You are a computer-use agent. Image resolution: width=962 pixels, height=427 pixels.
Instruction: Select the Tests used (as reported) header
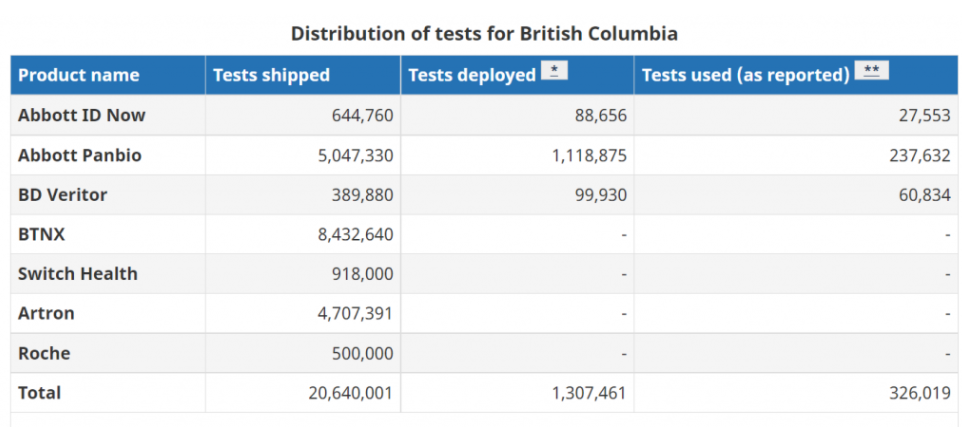point(745,75)
